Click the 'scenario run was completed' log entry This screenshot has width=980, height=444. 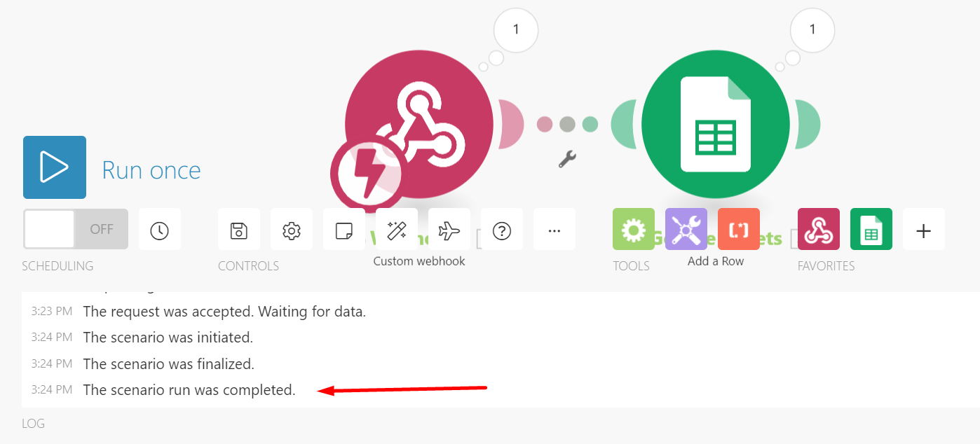click(189, 390)
